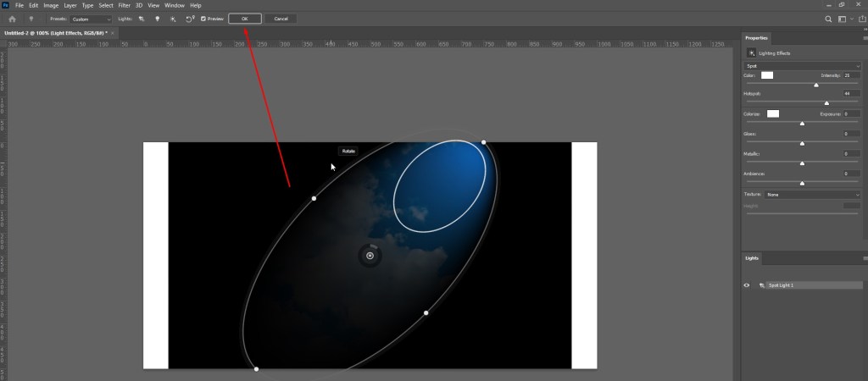Click the spot light icon beside Spot Light 1

click(762, 285)
